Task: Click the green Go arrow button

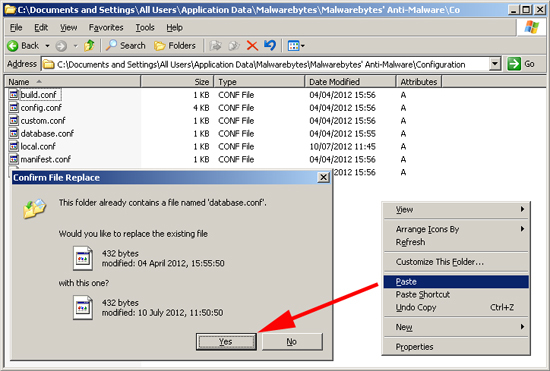Action: pos(514,64)
